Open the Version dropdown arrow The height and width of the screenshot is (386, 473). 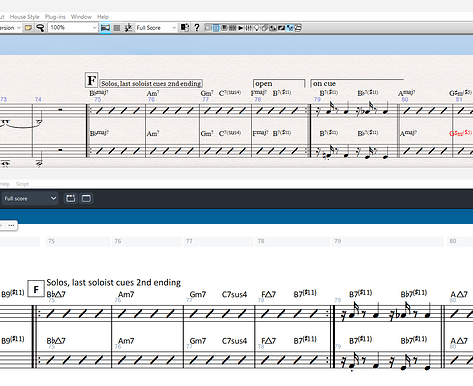click(x=19, y=28)
